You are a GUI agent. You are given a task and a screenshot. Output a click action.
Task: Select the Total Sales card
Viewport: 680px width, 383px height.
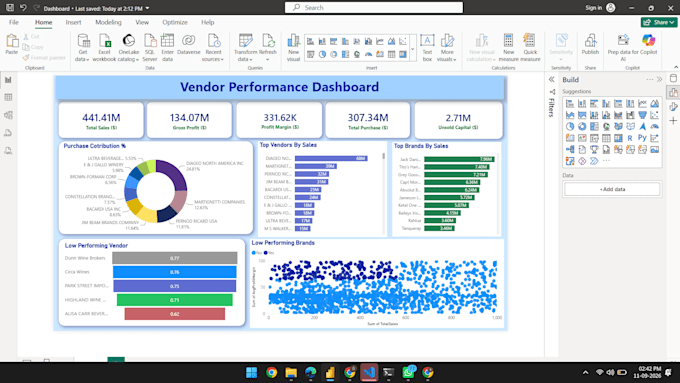[101, 120]
